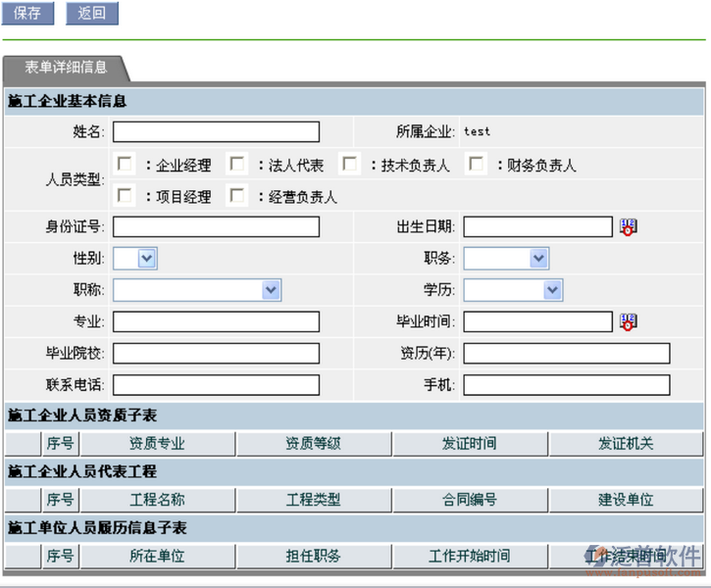Click into the 姓名 text field
This screenshot has width=711, height=588.
point(216,132)
